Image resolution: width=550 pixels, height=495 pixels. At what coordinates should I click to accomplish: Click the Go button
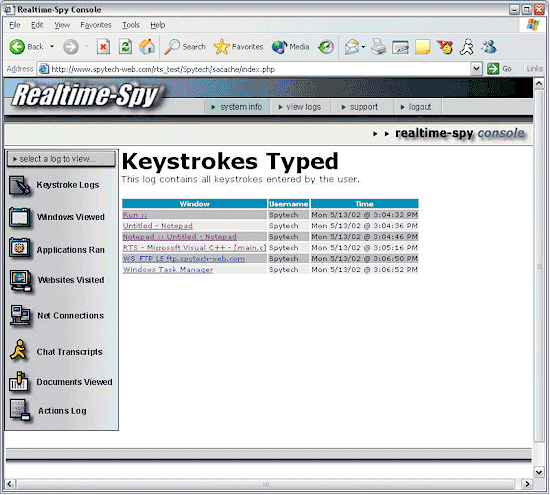point(499,69)
